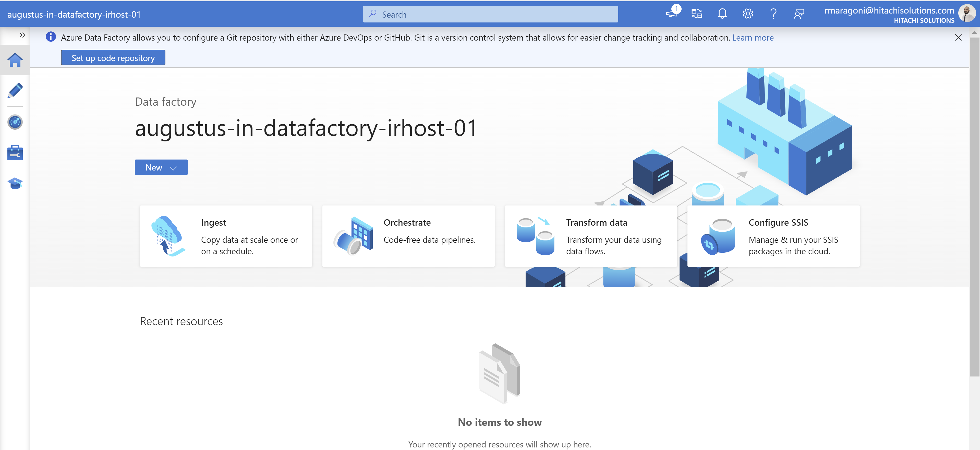The height and width of the screenshot is (450, 980).
Task: Open the Manage toolbox hub
Action: [15, 153]
